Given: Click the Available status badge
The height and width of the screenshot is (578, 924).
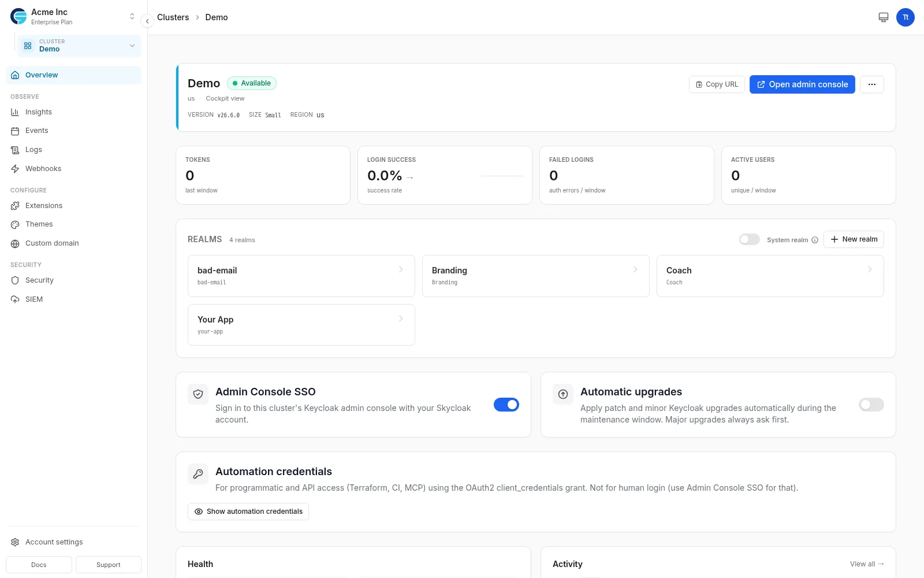Looking at the screenshot, I should [x=252, y=83].
